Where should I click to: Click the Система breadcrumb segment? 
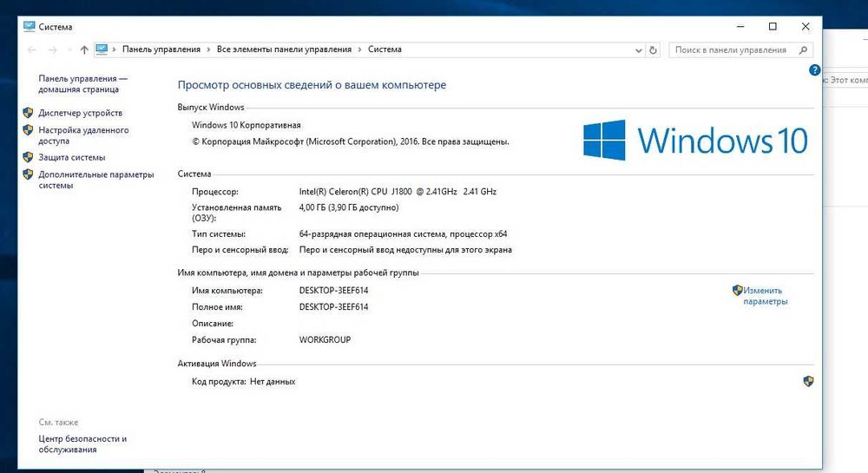385,49
